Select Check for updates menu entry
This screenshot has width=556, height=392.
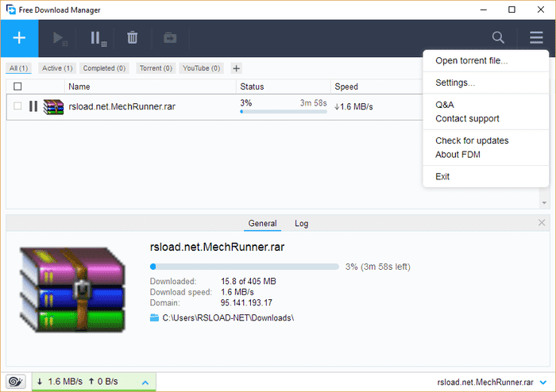(472, 140)
